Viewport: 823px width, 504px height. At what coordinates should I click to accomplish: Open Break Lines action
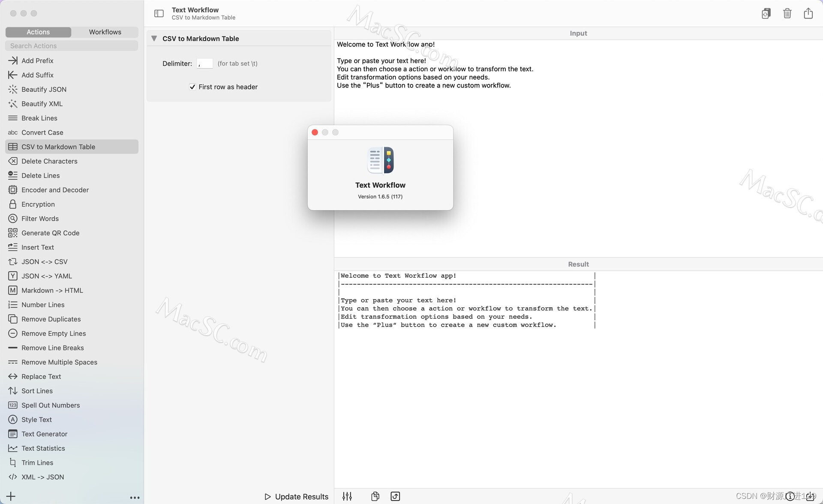click(x=72, y=118)
